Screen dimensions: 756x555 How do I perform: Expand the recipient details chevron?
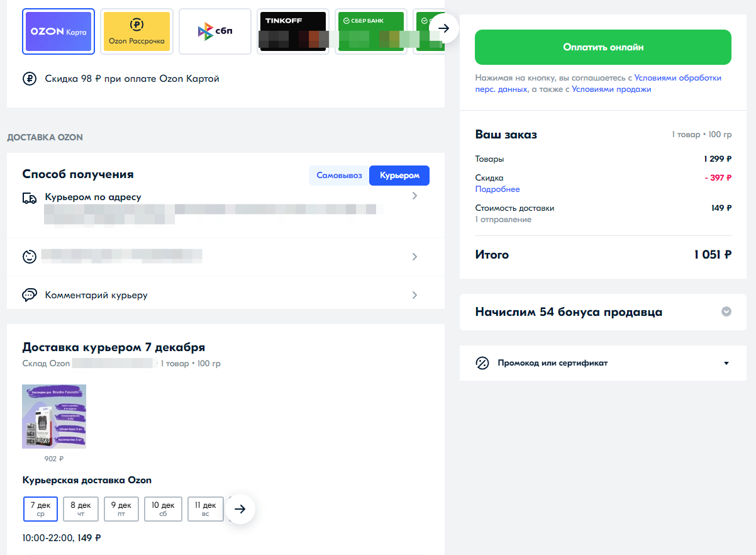coord(414,257)
